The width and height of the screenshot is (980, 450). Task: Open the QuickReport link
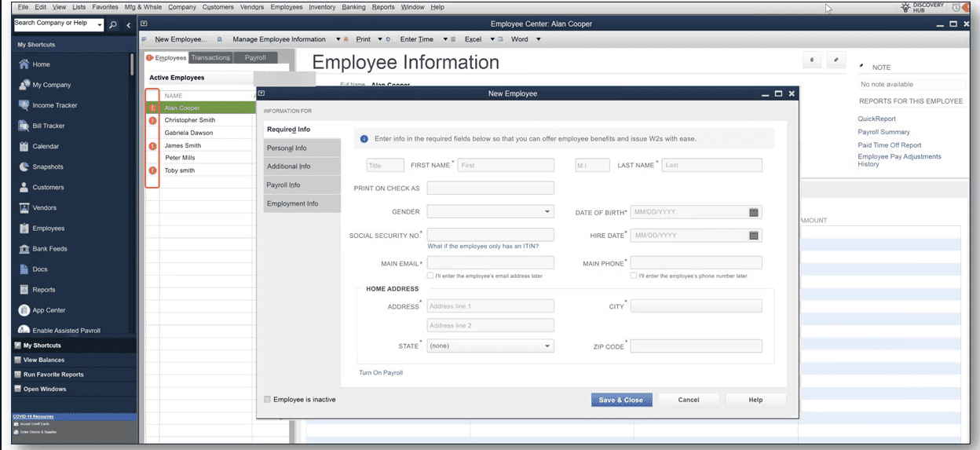[x=876, y=119]
